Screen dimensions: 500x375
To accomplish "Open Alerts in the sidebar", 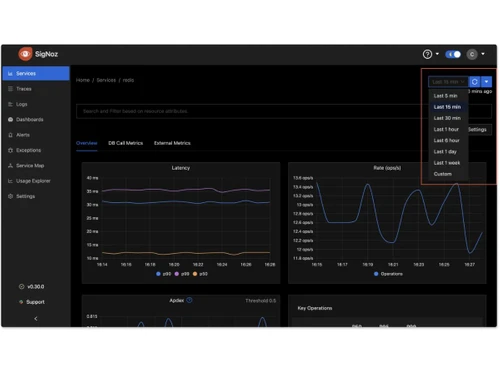I will (36, 135).
